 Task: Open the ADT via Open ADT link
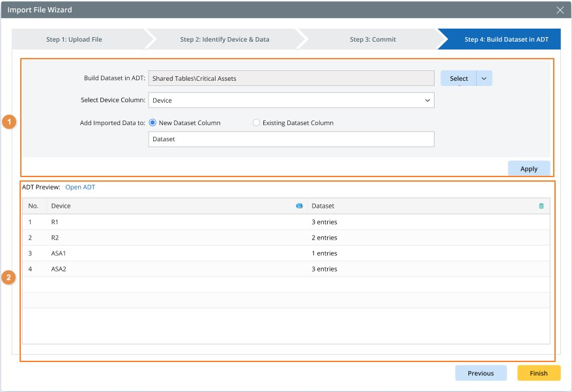pyautogui.click(x=80, y=188)
